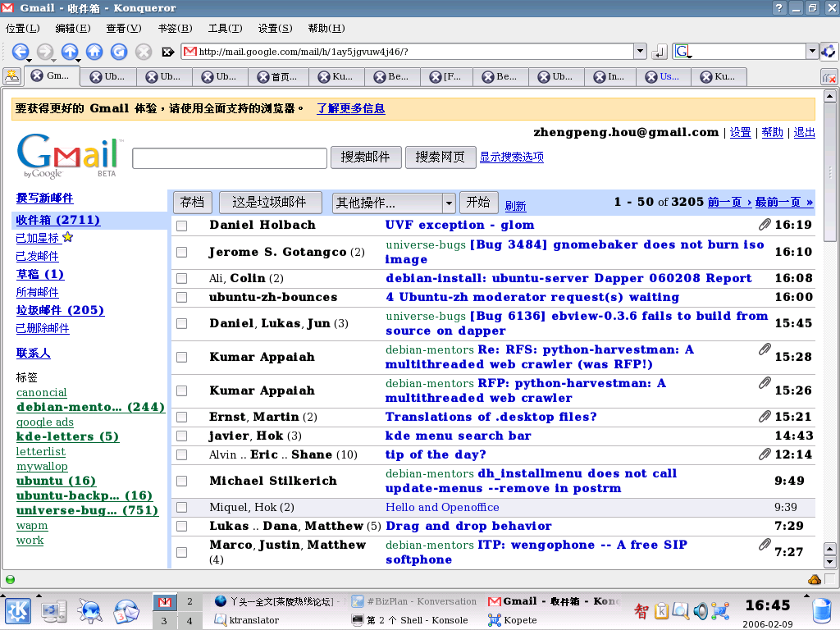The height and width of the screenshot is (630, 840).
Task: Click the desktop access icon in the panel
Action: pos(54,611)
